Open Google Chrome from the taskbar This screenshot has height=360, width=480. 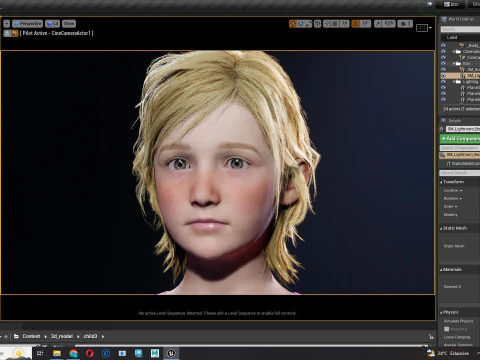click(73, 353)
